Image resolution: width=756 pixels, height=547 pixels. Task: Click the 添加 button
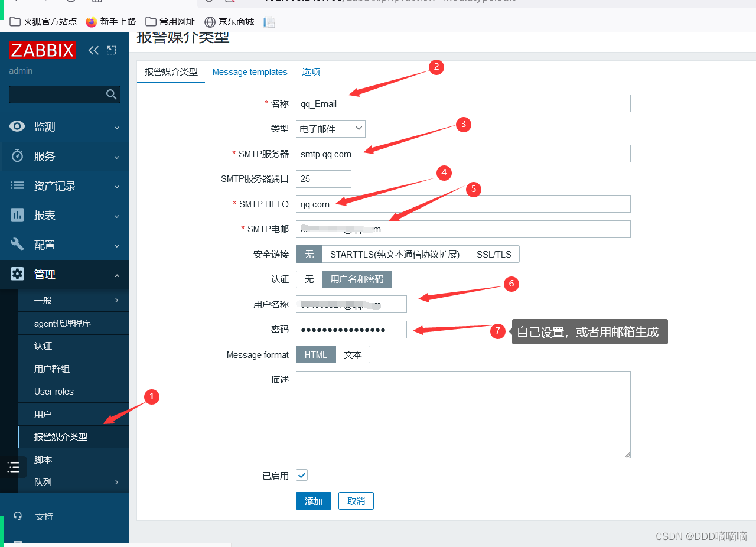tap(314, 501)
